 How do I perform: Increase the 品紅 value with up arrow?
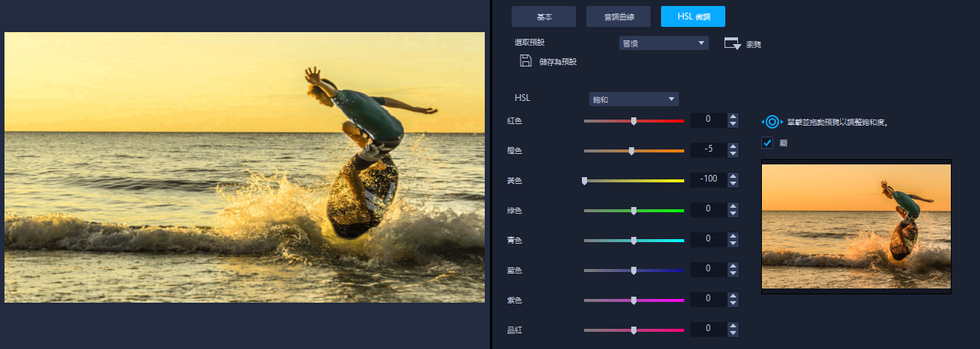[x=733, y=326]
